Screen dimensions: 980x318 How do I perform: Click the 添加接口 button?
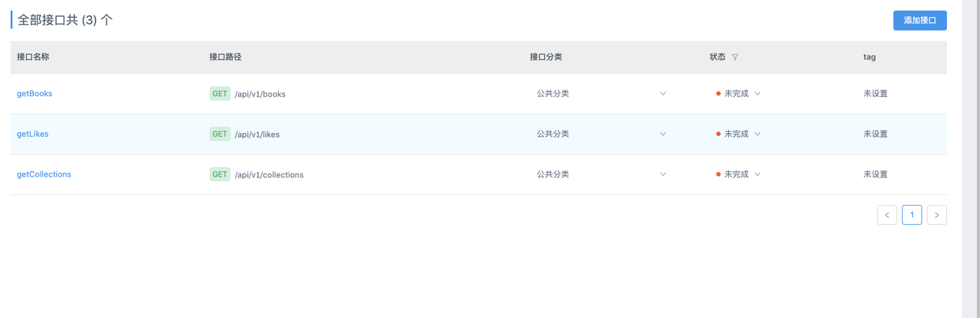coord(920,21)
